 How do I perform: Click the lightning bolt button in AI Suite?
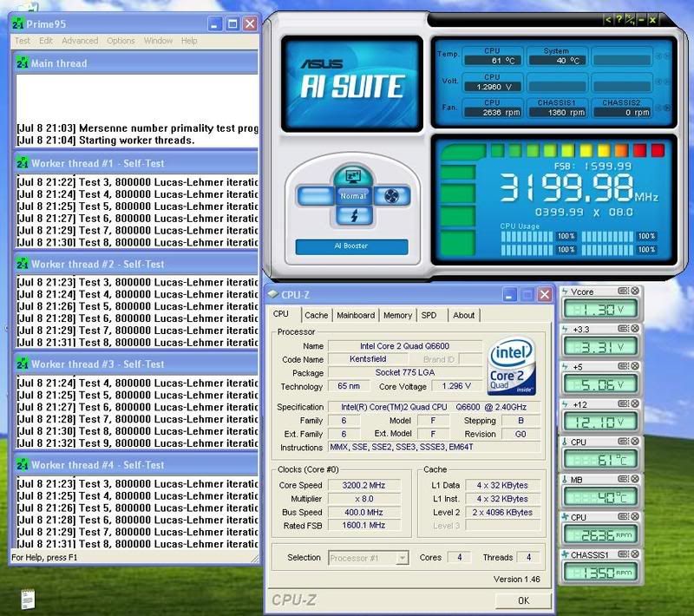(x=353, y=216)
